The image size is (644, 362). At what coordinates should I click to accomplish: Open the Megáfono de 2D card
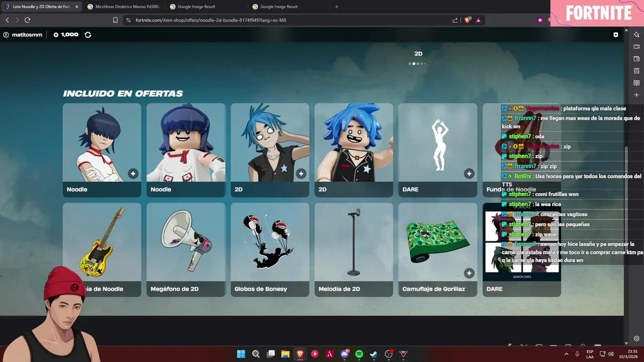(x=186, y=249)
